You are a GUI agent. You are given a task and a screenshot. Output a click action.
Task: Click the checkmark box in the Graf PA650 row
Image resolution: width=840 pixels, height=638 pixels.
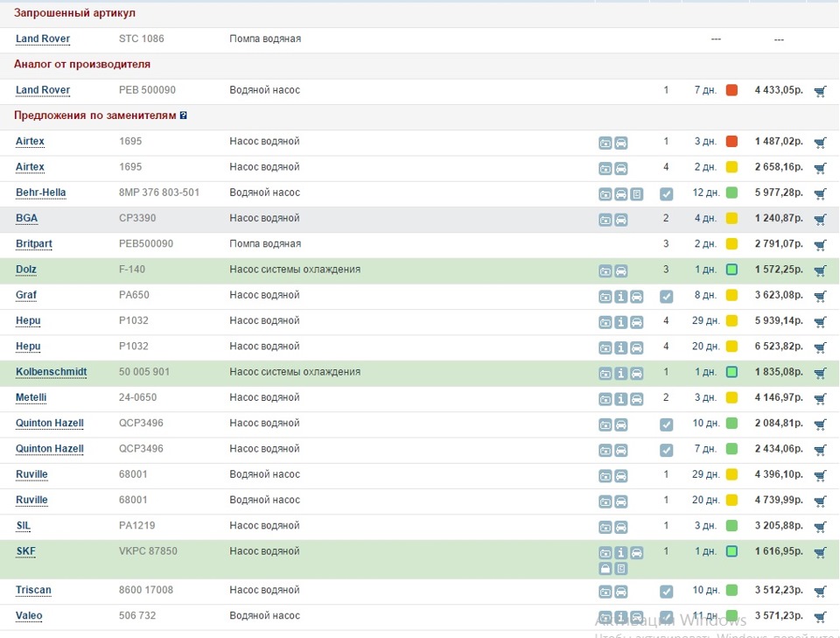(x=666, y=297)
